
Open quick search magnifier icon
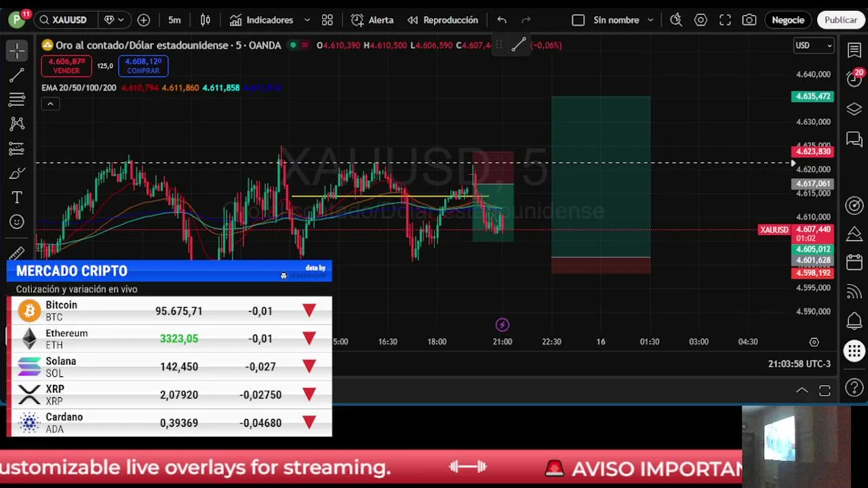click(x=676, y=20)
